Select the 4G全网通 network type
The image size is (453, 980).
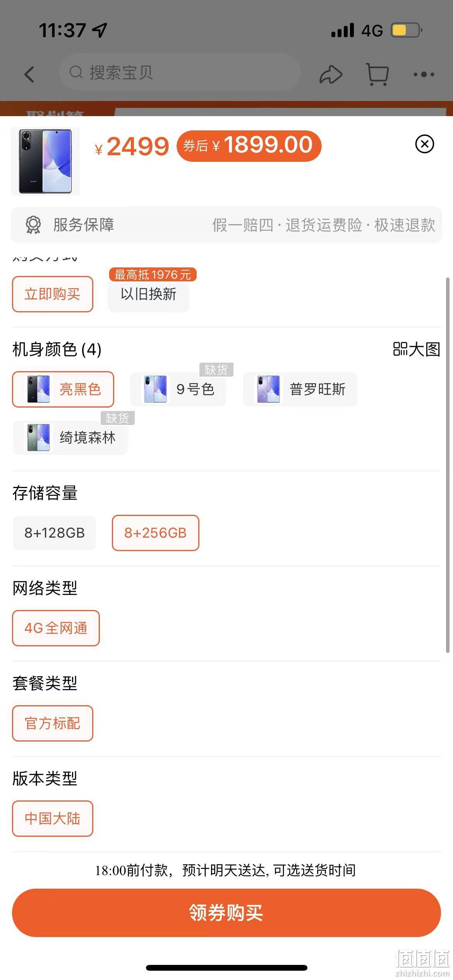[x=56, y=628]
